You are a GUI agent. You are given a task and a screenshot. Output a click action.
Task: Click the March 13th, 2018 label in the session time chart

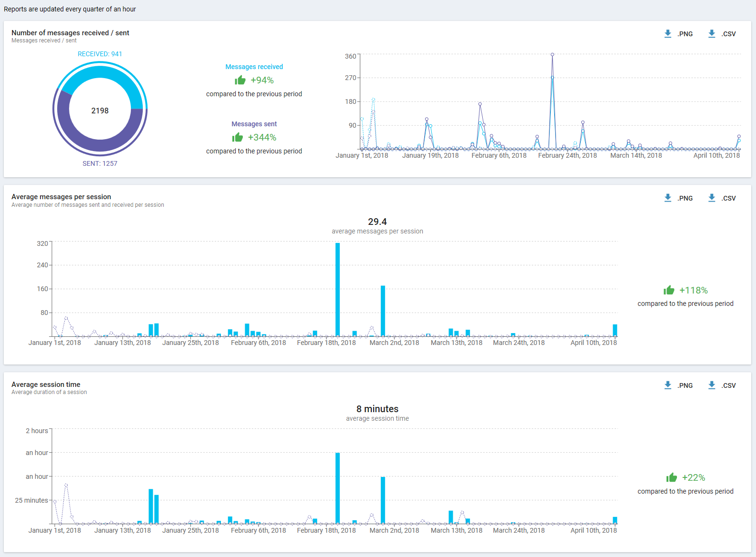coord(457,530)
